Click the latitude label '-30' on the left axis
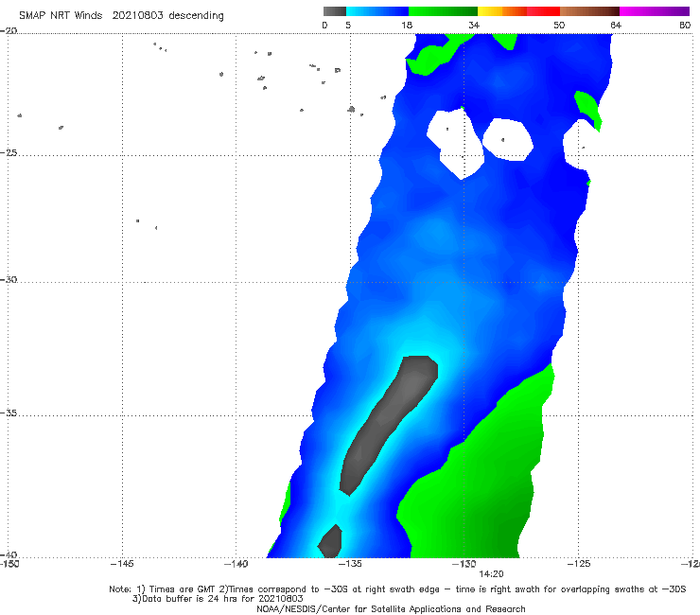This screenshot has height=615, width=700. click(9, 279)
